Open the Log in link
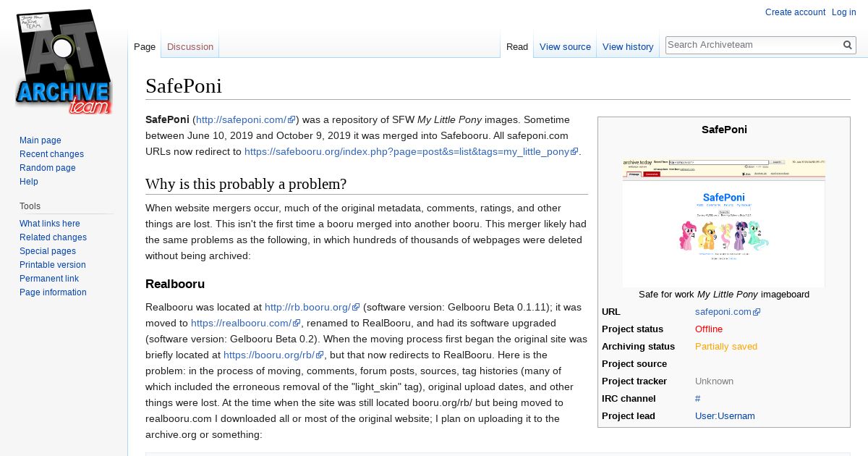Viewport: 868px width, 456px height. 844,12
